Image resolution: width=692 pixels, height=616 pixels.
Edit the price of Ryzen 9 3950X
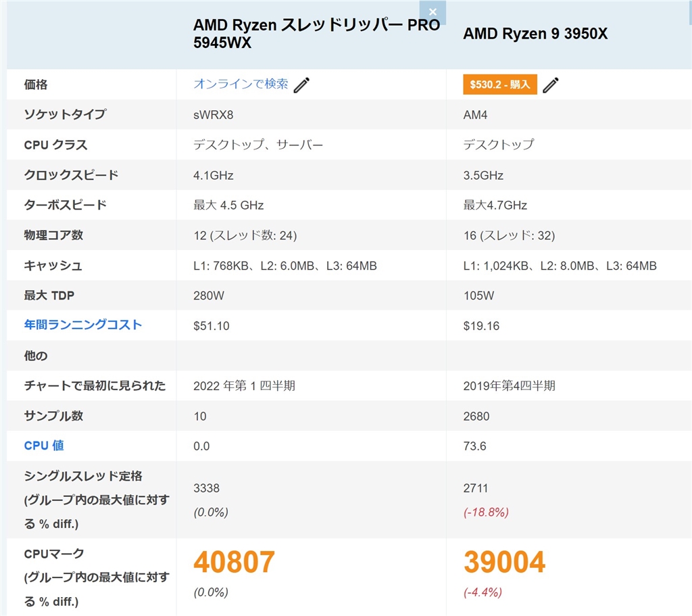tap(551, 84)
